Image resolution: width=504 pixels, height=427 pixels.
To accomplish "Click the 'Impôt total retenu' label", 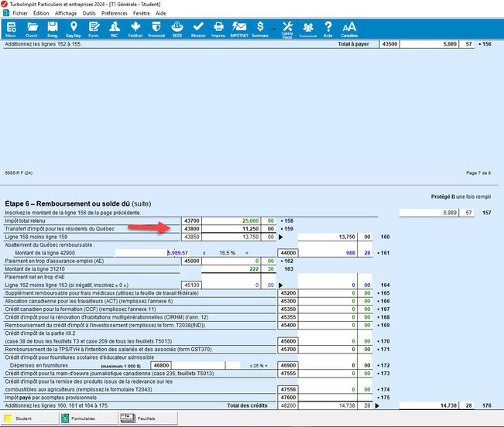I will click(x=25, y=221).
